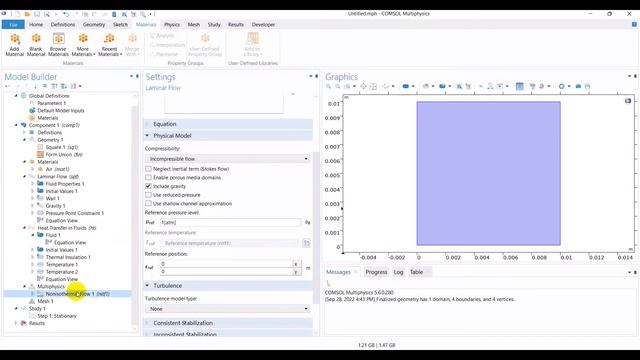Click the Blank Material ribbon icon

[36, 44]
